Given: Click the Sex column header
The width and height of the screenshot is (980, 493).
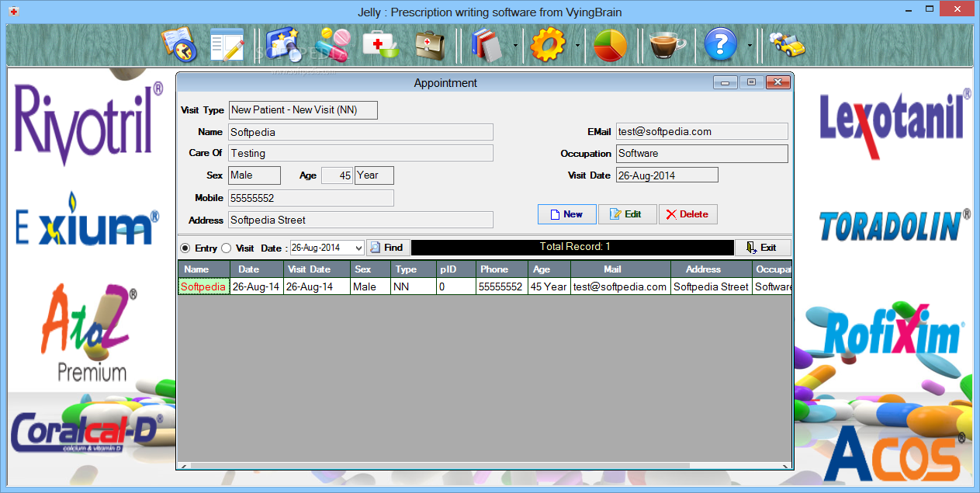Looking at the screenshot, I should [371, 269].
